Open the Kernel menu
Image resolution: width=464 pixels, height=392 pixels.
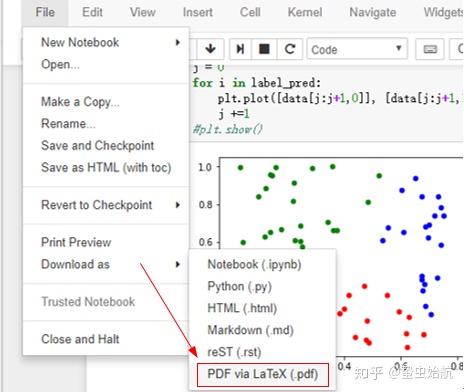(305, 12)
